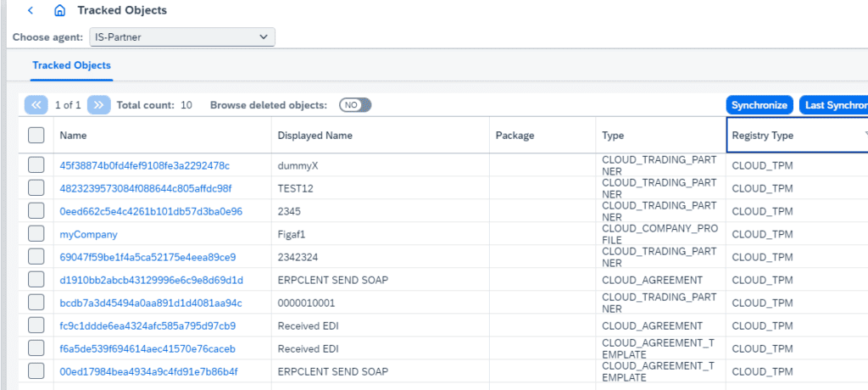
Task: Check the box for the TEST12 row
Action: pos(36,188)
